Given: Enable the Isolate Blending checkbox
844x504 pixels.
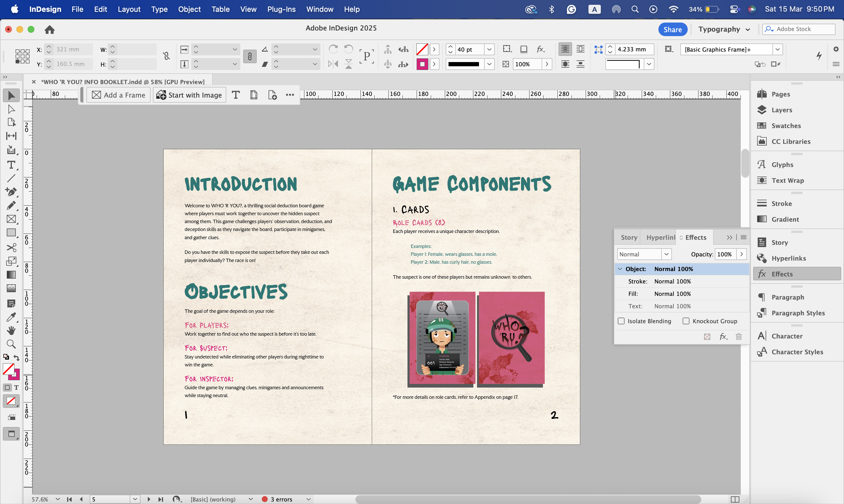Looking at the screenshot, I should [621, 321].
